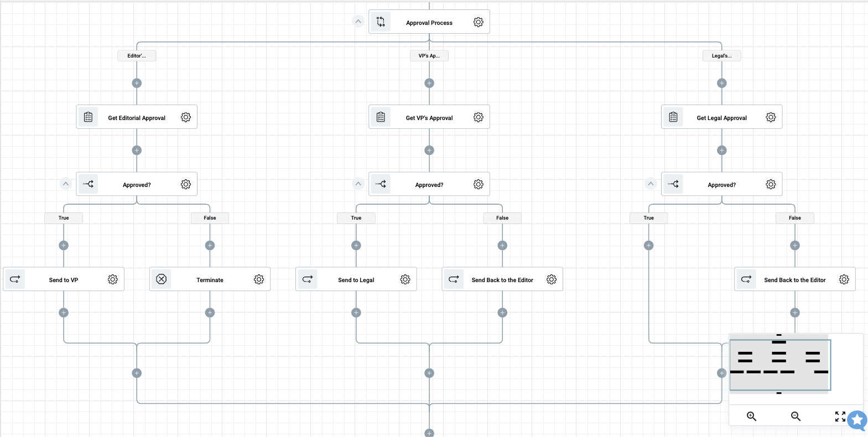
Task: Zoom in on the workflow canvas
Action: coord(751,416)
